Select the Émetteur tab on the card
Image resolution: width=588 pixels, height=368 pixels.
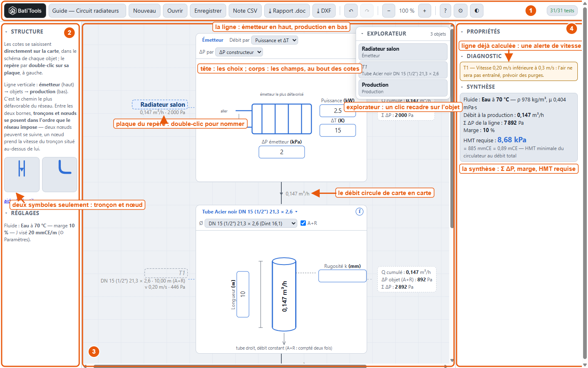point(213,40)
